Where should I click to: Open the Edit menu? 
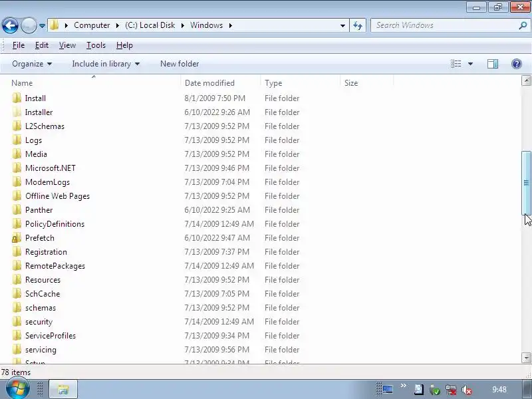(42, 45)
